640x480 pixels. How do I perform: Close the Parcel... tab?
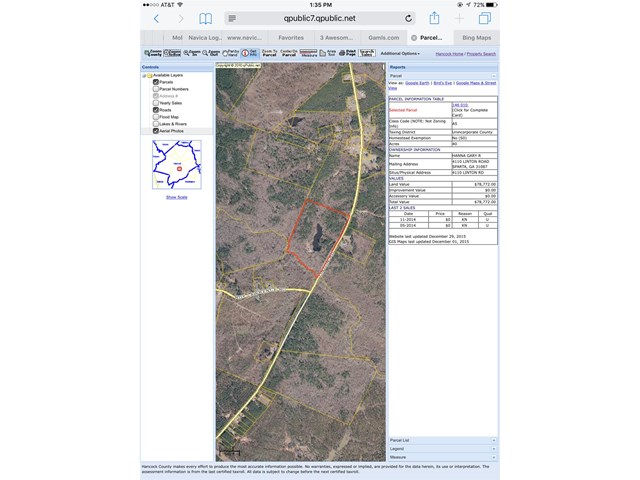click(414, 38)
